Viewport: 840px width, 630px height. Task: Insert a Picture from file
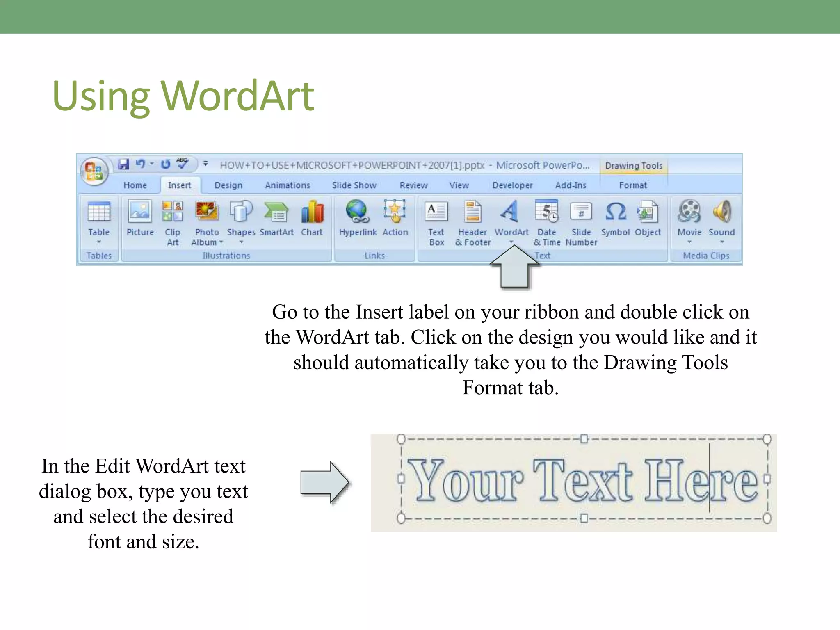(x=140, y=219)
